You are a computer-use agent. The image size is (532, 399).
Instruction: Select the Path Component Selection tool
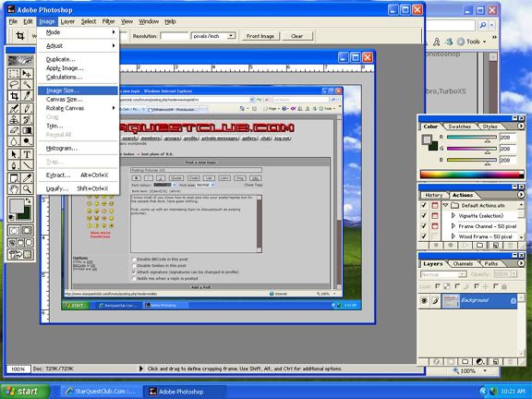[14, 154]
